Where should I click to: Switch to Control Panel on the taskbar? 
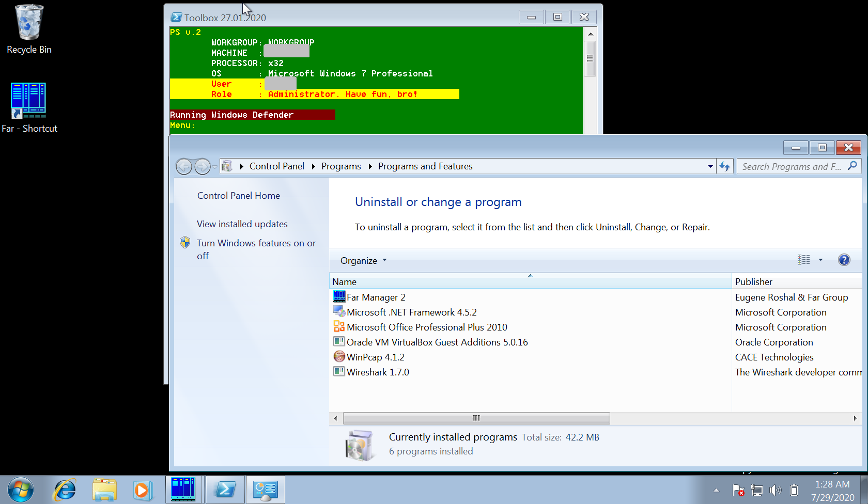coord(266,490)
